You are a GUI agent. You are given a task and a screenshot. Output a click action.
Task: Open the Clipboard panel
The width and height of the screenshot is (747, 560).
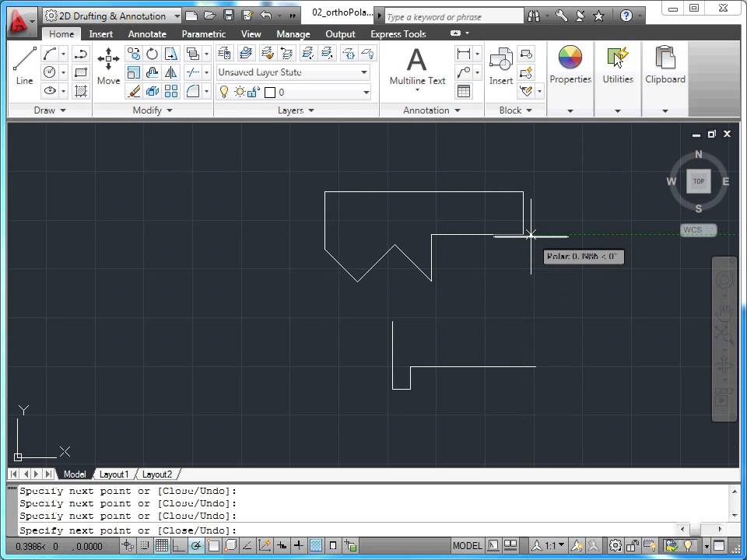point(665,65)
